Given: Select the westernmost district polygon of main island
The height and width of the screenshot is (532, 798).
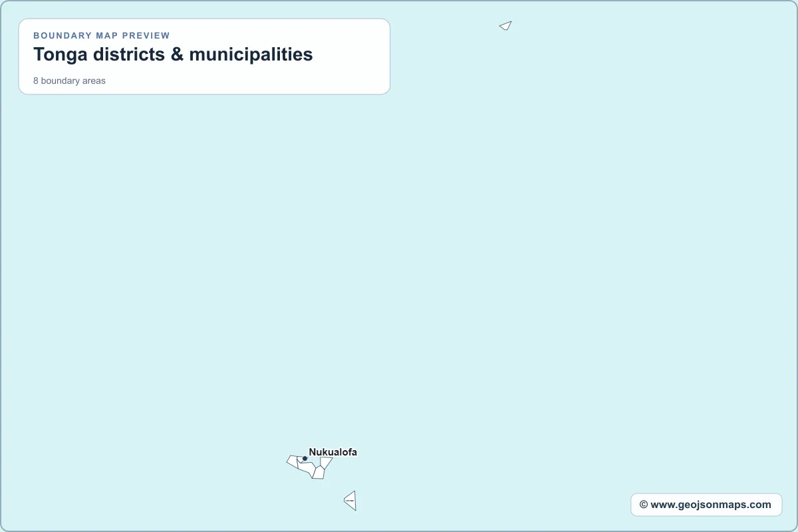Looking at the screenshot, I should tap(293, 461).
